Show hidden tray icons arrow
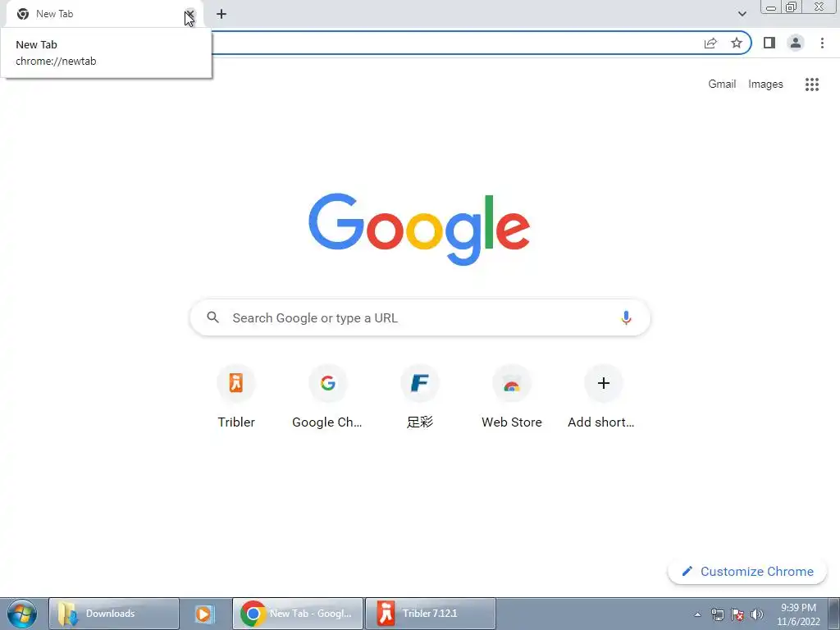This screenshot has height=630, width=840. tap(697, 614)
